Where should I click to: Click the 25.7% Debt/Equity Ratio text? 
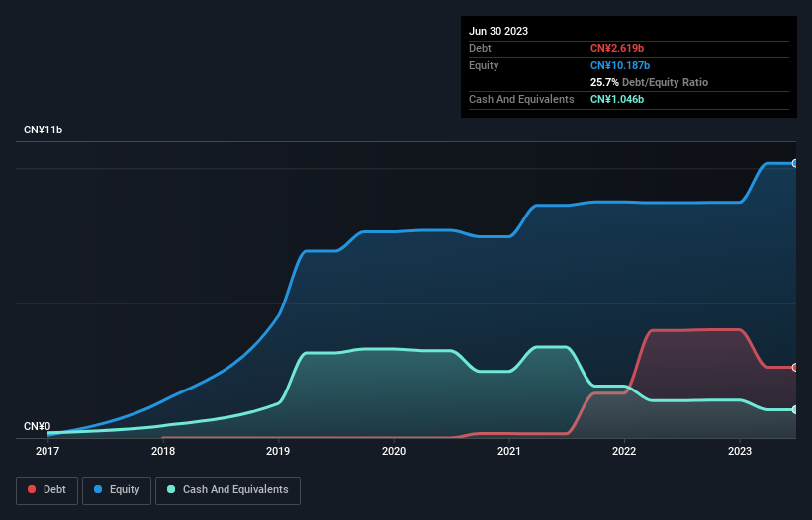(x=649, y=82)
